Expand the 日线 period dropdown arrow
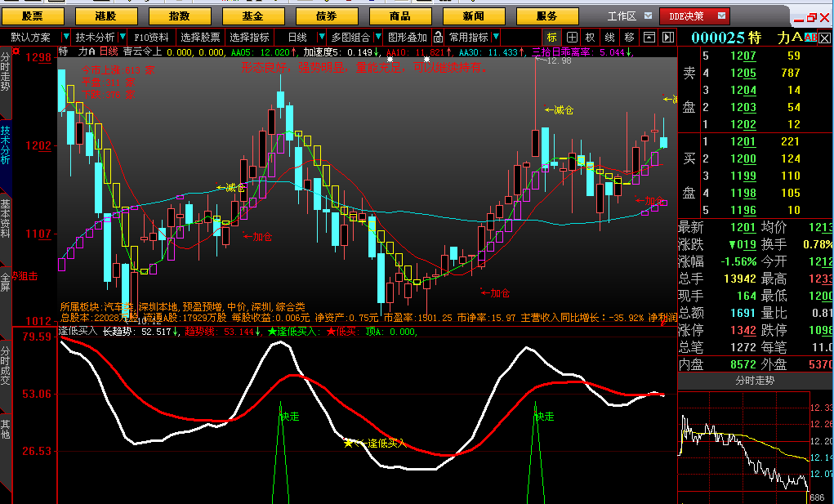The height and width of the screenshot is (504, 834). (322, 38)
